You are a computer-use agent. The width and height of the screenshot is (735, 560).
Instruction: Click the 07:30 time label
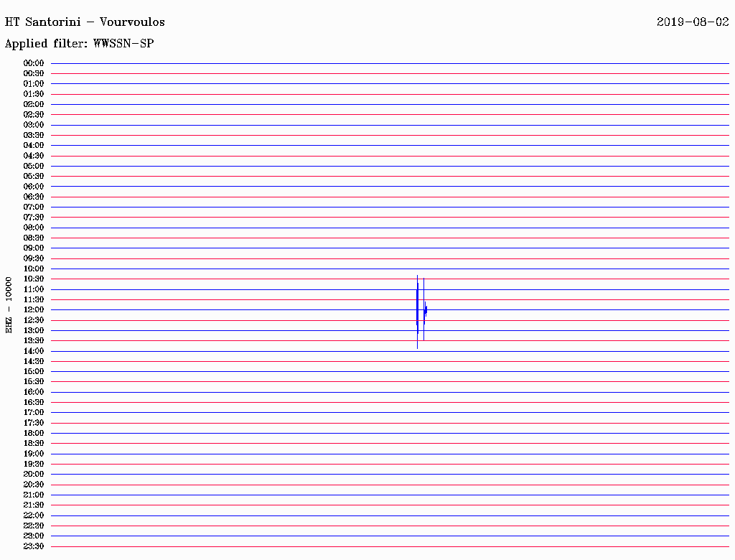coord(34,218)
